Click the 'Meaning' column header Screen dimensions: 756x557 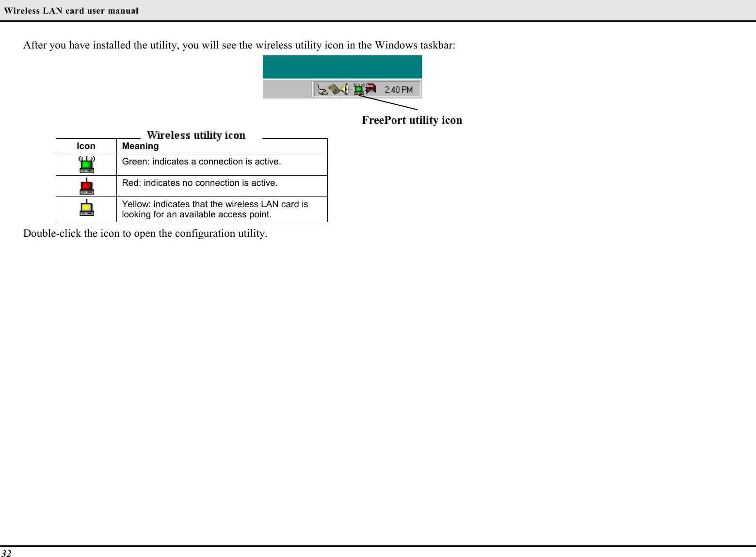point(140,146)
